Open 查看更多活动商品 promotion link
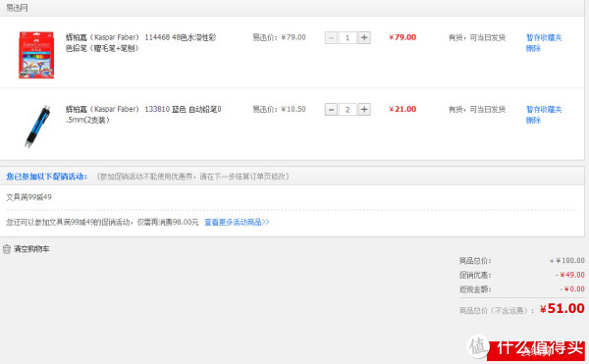 tap(237, 222)
